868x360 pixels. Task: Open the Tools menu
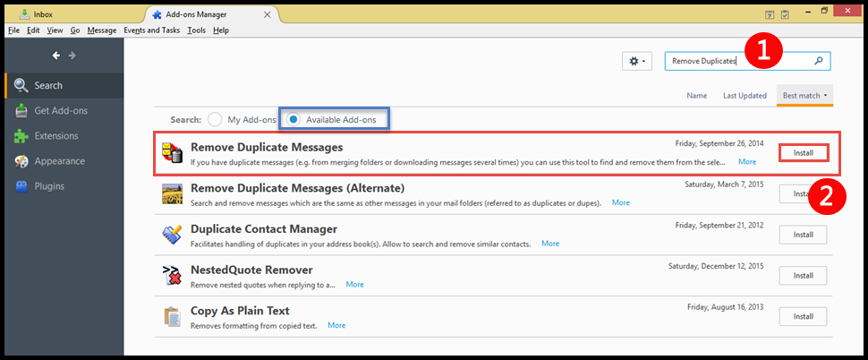[x=197, y=30]
